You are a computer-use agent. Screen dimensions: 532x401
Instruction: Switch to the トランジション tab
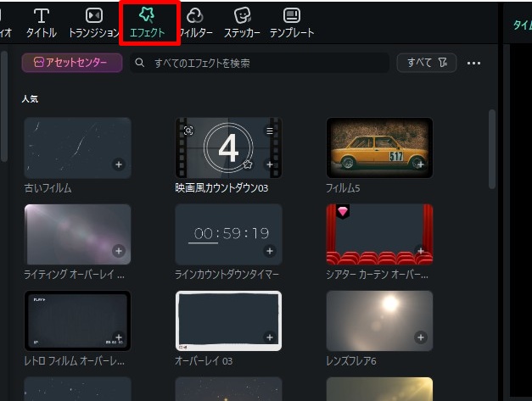click(x=93, y=24)
